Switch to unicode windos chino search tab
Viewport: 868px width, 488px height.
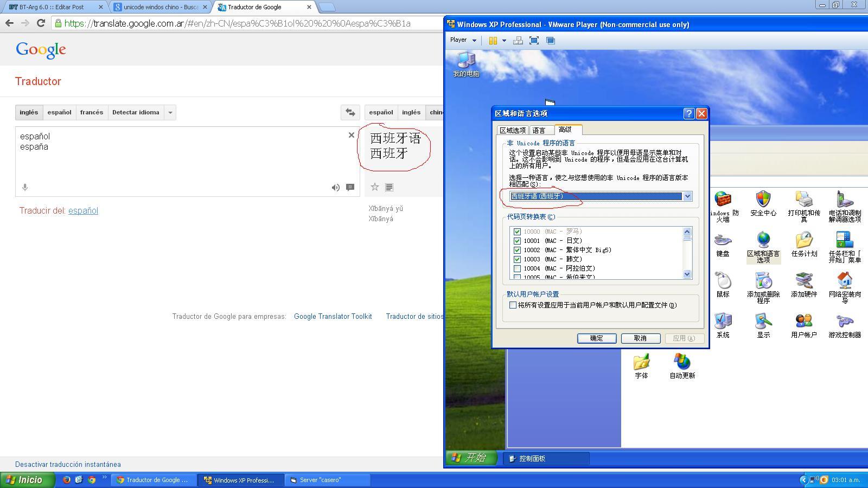coord(161,7)
